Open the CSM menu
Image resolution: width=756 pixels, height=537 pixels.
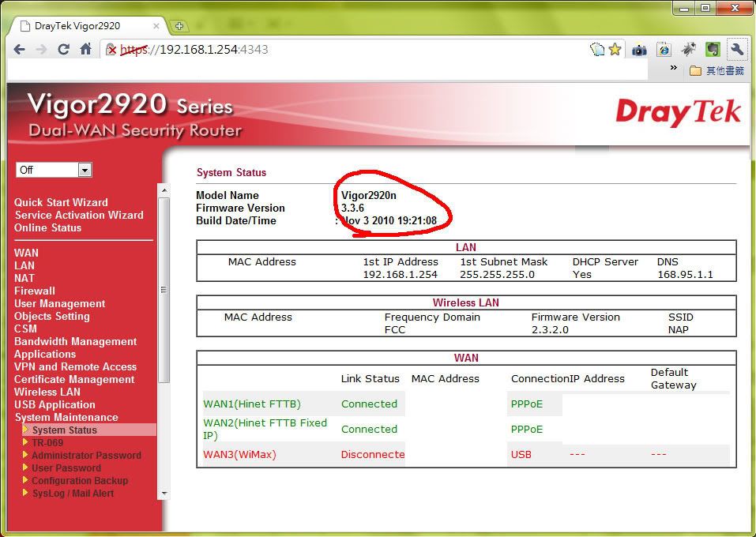25,329
